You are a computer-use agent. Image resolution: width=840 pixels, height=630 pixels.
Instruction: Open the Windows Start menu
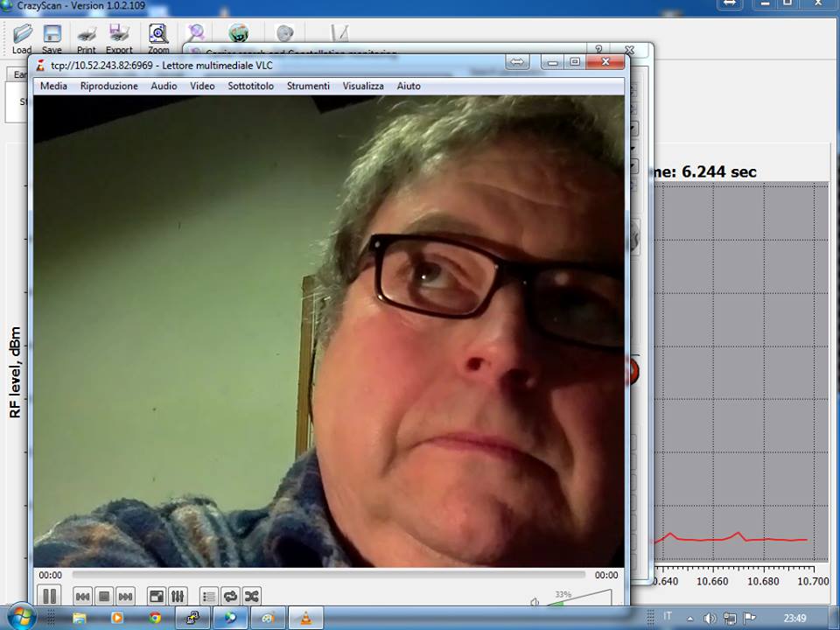click(22, 617)
